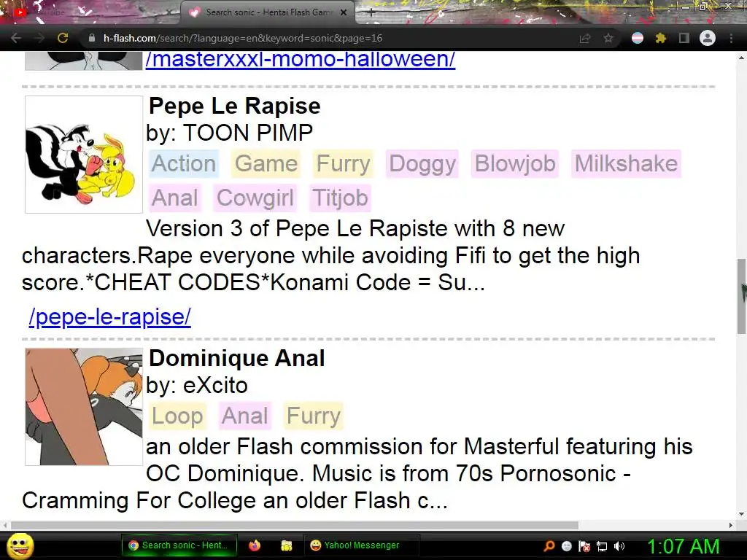Screen dimensions: 747x560
Task: Click the horizontal scrollbar thumb
Action: pyautogui.click(x=295, y=525)
